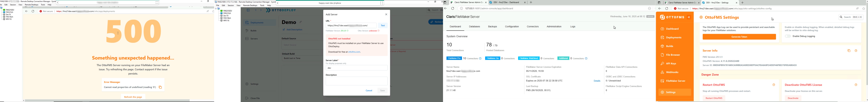The height and width of the screenshot is (102, 868).
Task: Open the Configuration tab in FileMaker Server
Action: click(x=512, y=27)
